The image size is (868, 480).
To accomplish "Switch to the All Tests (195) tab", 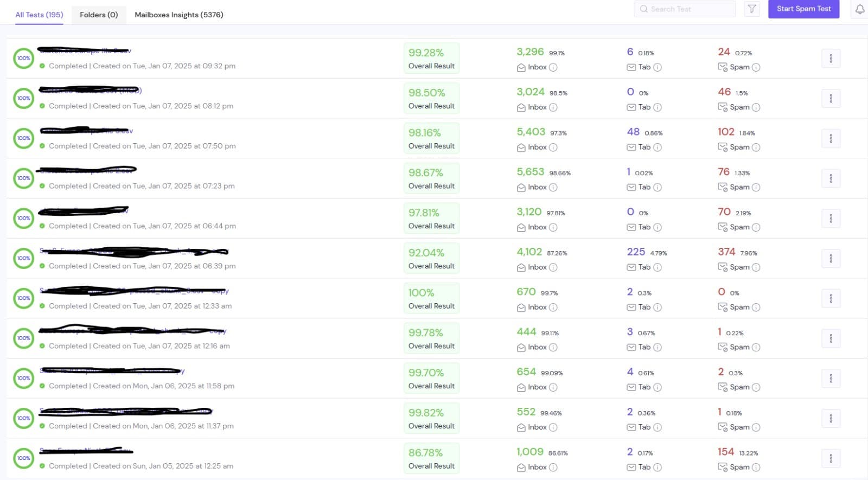I will (x=39, y=15).
